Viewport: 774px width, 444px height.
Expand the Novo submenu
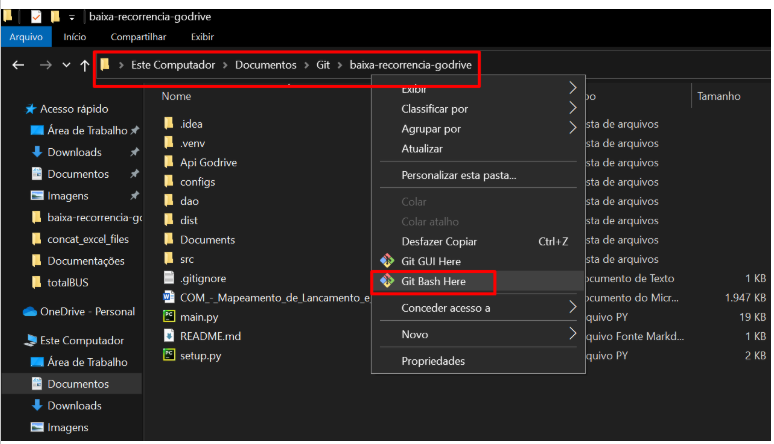pyautogui.click(x=573, y=334)
